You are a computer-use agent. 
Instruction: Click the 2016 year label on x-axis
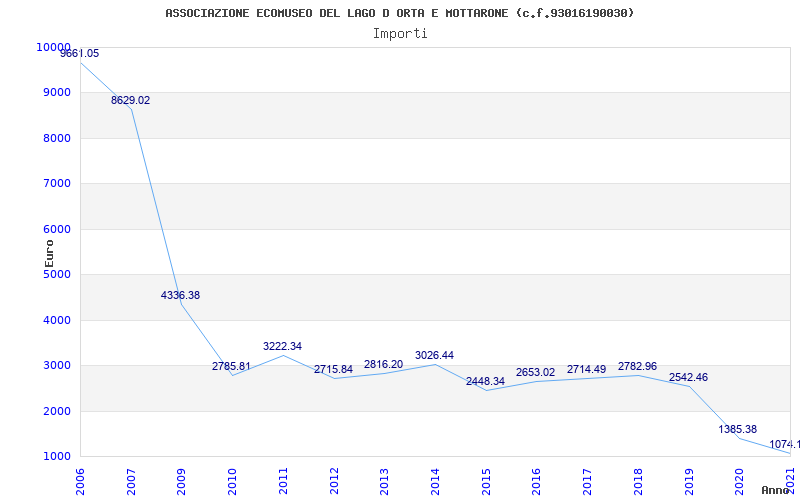pyautogui.click(x=537, y=481)
